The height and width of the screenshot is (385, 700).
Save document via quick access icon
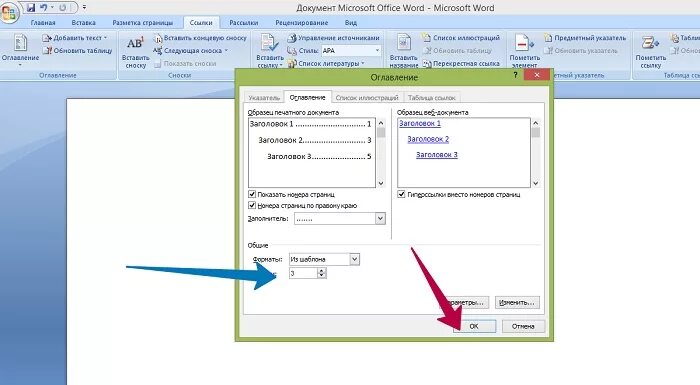(31, 8)
